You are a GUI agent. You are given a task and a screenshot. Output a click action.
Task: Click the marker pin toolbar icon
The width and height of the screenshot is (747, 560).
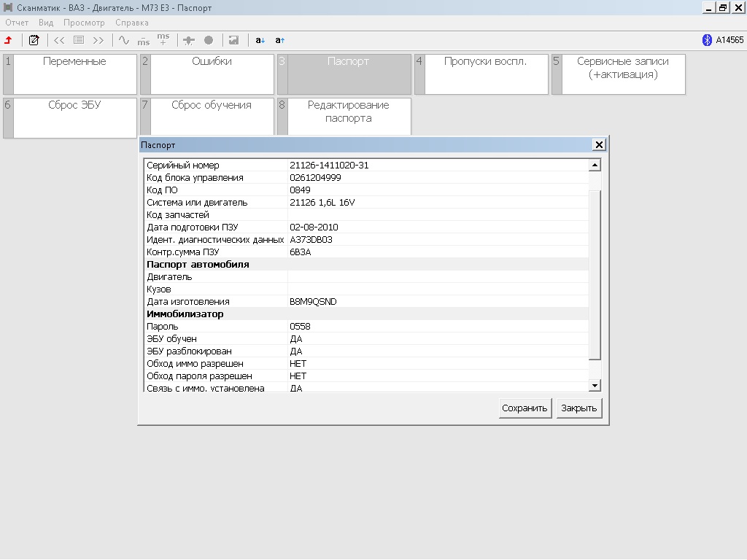click(x=189, y=41)
